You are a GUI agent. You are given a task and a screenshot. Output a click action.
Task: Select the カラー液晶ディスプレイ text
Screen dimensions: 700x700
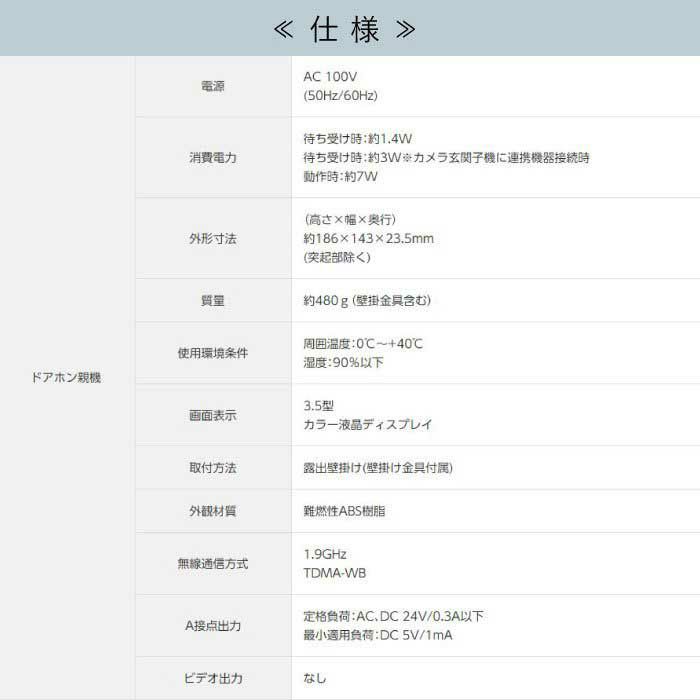[x=368, y=425]
